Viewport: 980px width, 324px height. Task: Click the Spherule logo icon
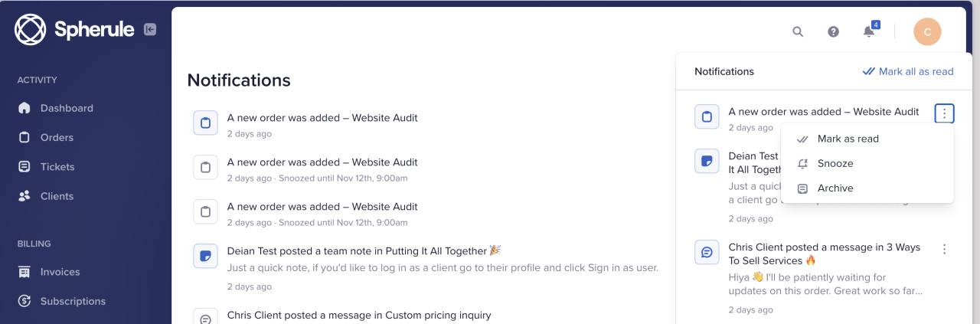[x=31, y=30]
